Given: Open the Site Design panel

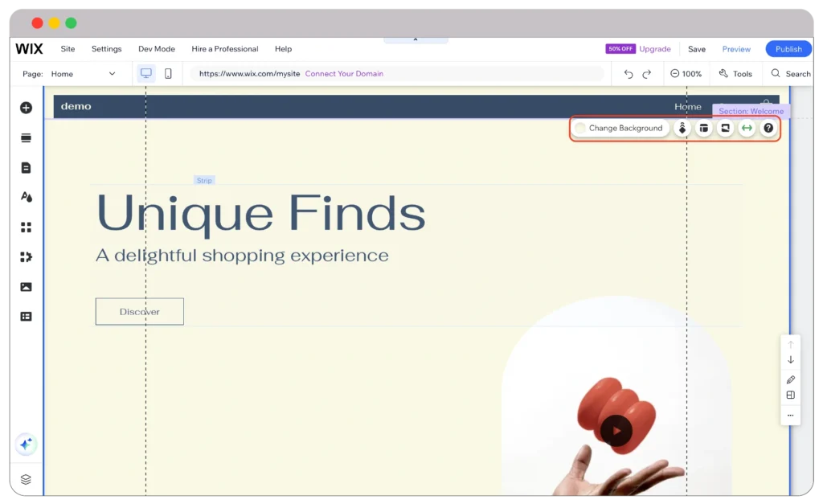Looking at the screenshot, I should click(x=26, y=197).
